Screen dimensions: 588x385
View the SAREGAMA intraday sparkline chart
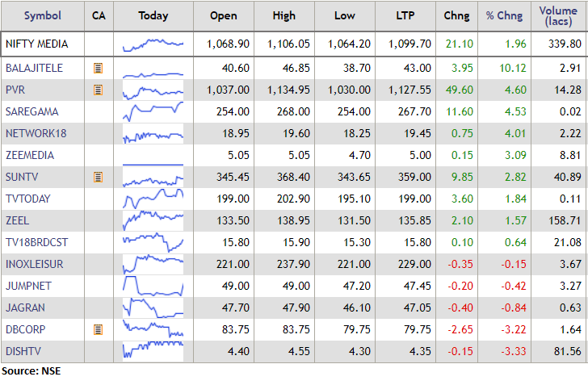pyautogui.click(x=153, y=111)
